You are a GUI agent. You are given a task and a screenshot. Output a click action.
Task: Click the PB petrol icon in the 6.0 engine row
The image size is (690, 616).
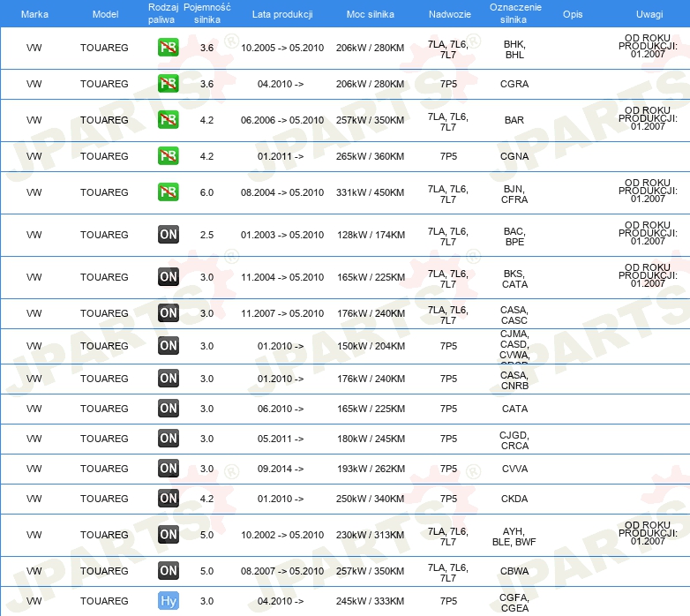(x=169, y=192)
